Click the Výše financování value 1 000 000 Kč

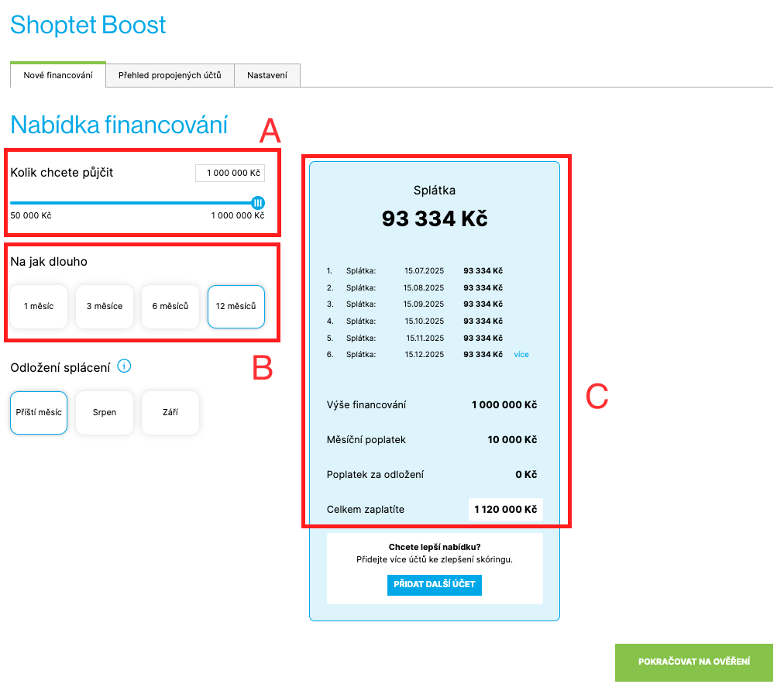[x=504, y=405]
